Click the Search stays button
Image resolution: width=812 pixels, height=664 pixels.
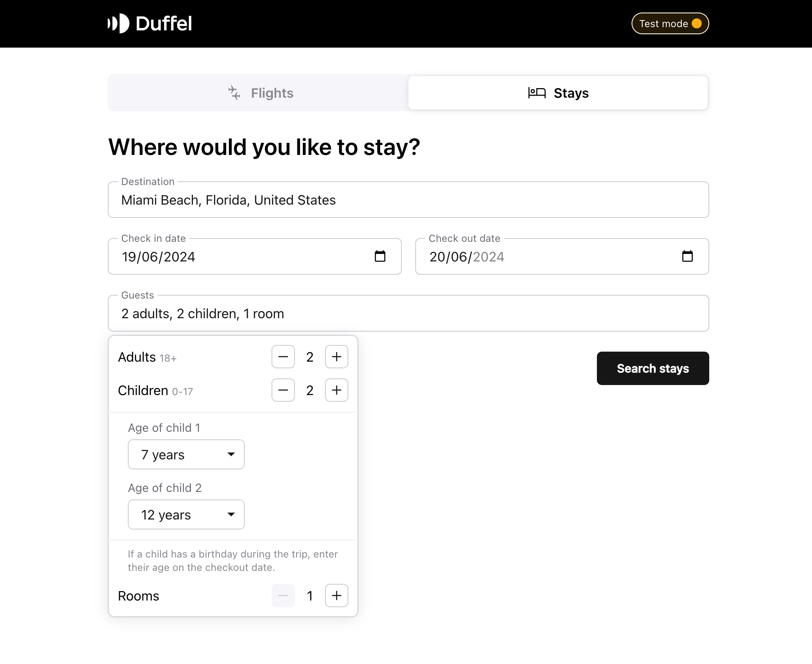653,368
